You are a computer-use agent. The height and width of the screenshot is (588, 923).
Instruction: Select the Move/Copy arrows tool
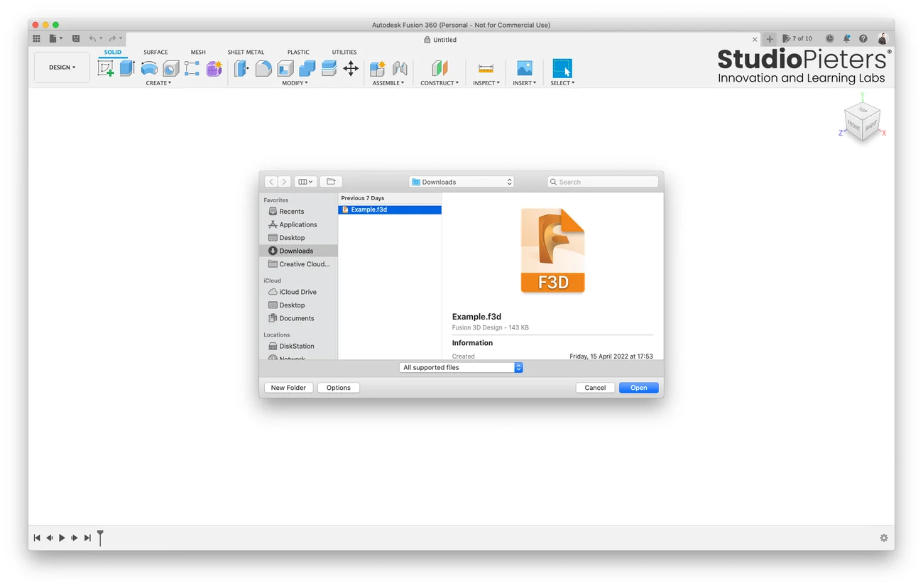pyautogui.click(x=351, y=68)
